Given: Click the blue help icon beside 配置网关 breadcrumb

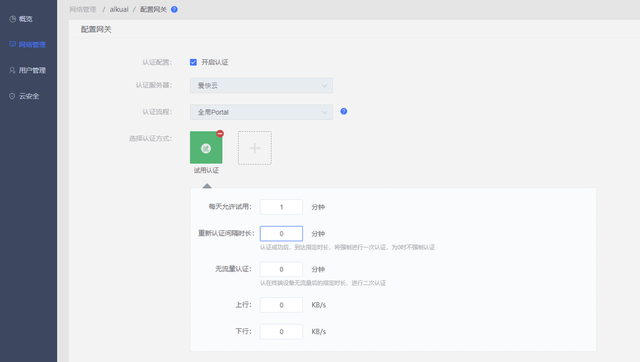Looking at the screenshot, I should (174, 9).
